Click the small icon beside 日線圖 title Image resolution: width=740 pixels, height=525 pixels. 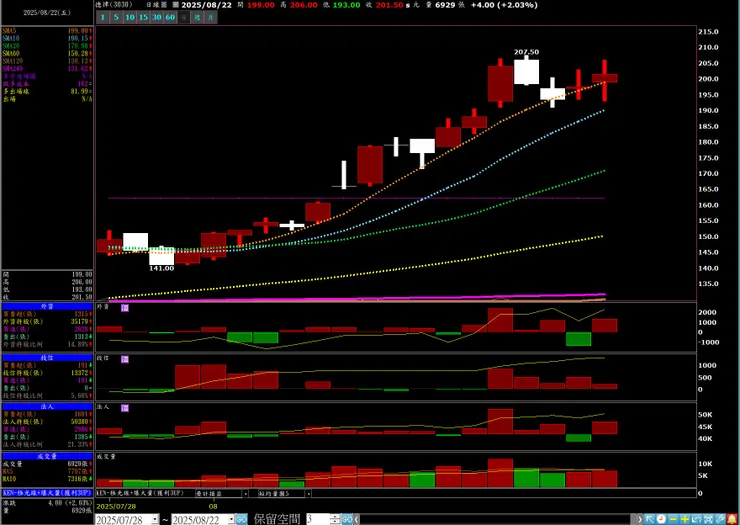coord(176,5)
